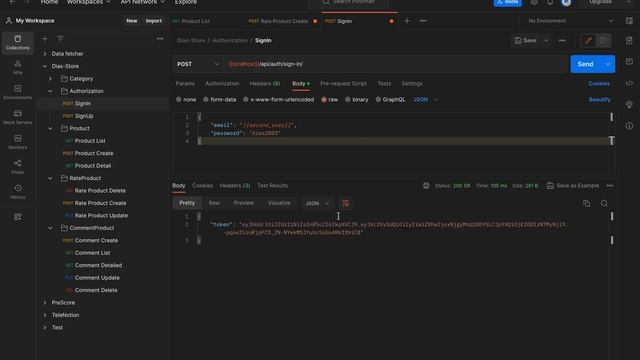
Task: Open the No Environment dropdown
Action: tap(570, 21)
